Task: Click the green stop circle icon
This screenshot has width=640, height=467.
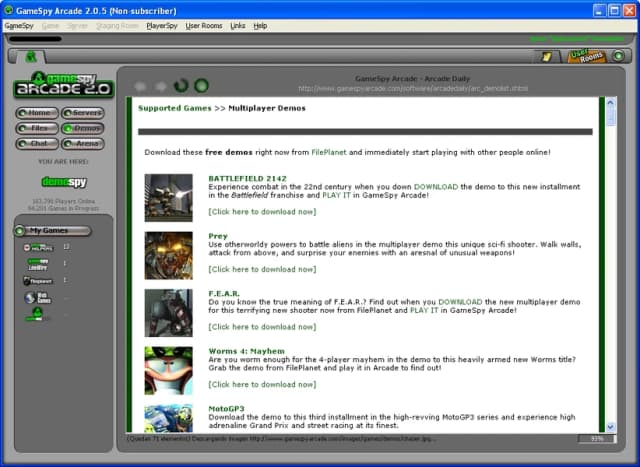Action: pyautogui.click(x=201, y=86)
